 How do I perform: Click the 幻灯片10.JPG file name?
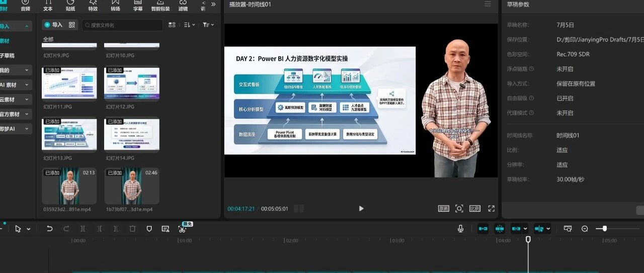[120, 55]
